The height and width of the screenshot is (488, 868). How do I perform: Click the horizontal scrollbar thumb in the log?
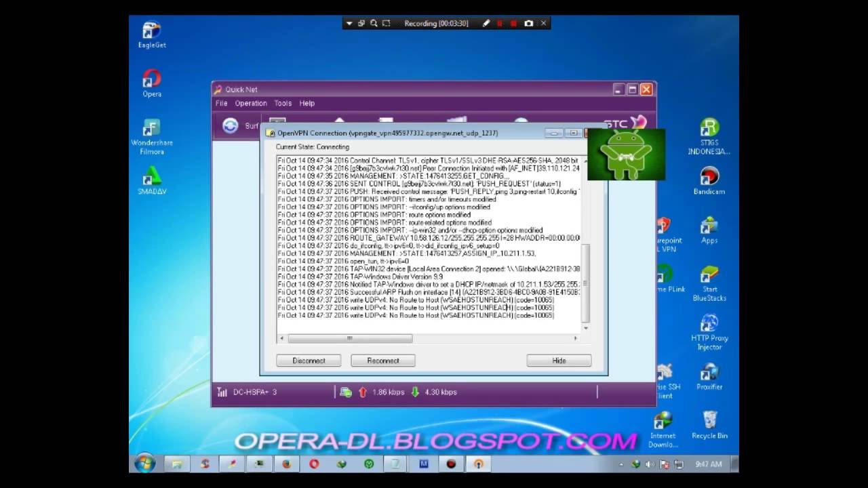point(350,338)
